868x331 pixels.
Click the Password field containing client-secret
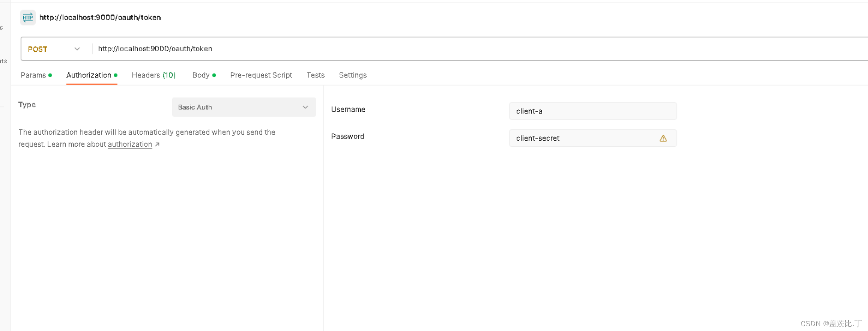coord(593,138)
